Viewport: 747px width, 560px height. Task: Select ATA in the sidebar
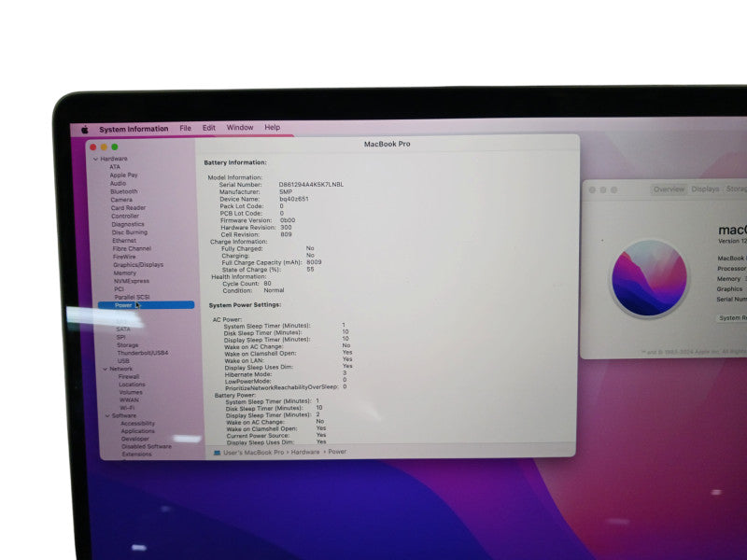pos(115,167)
